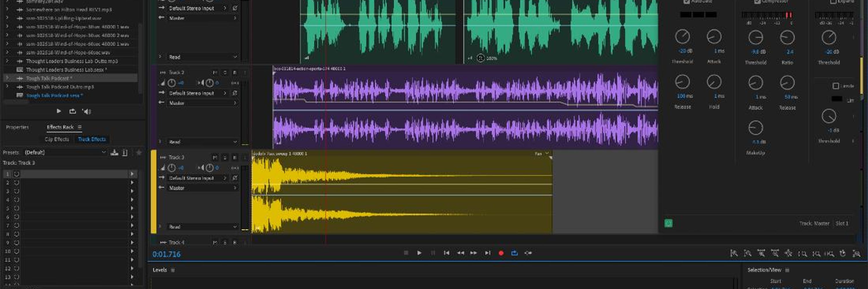Open the Pan dropdown on the yellow clip

[x=542, y=153]
